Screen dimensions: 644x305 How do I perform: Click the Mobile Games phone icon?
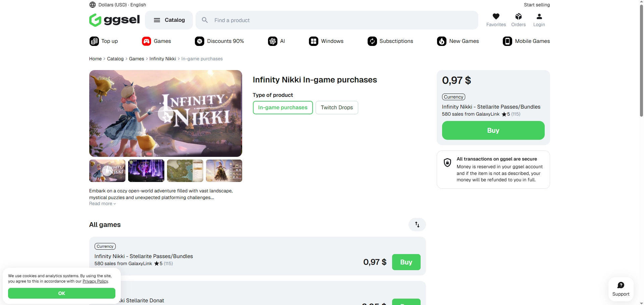coord(507,41)
